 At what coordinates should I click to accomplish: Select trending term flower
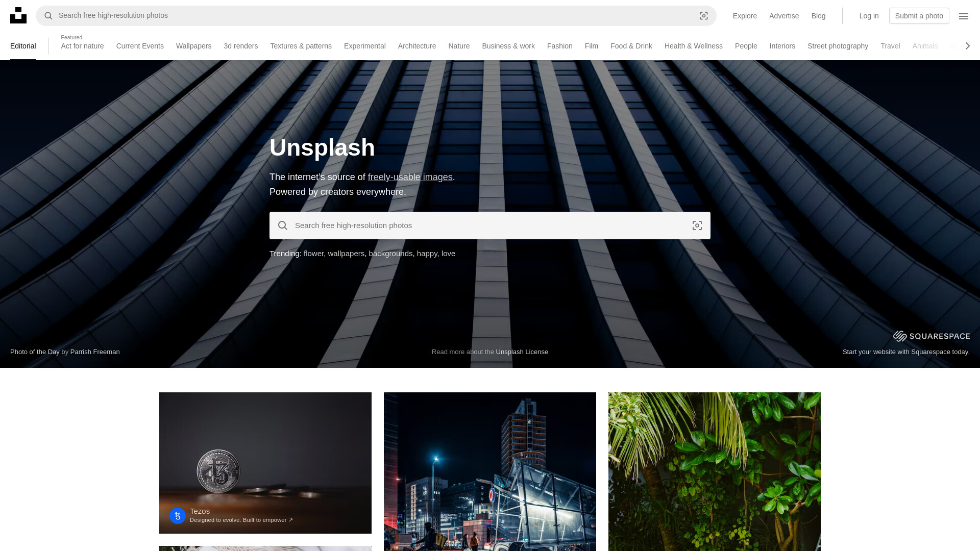tap(313, 254)
